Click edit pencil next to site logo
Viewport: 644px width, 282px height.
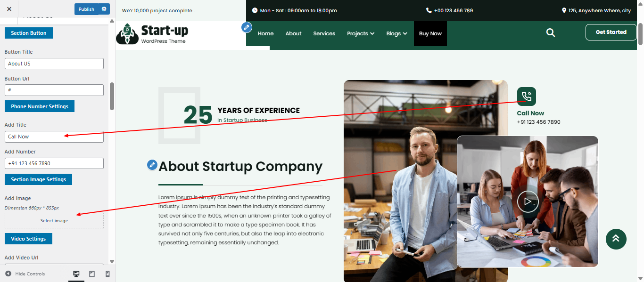[x=247, y=27]
